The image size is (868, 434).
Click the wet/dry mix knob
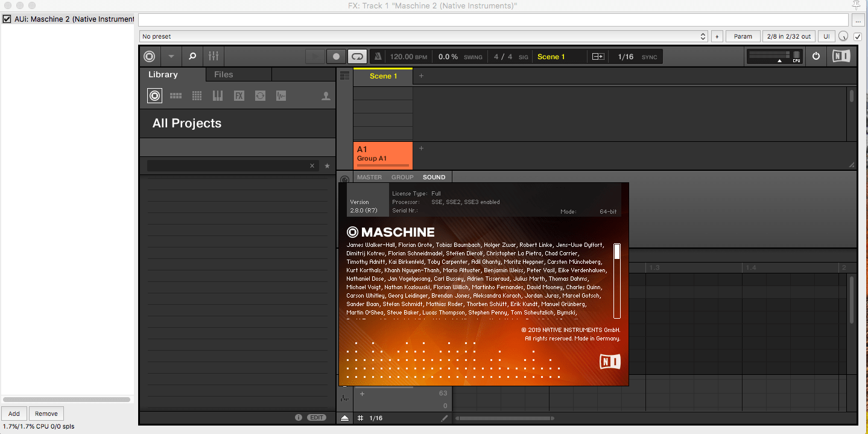[843, 36]
